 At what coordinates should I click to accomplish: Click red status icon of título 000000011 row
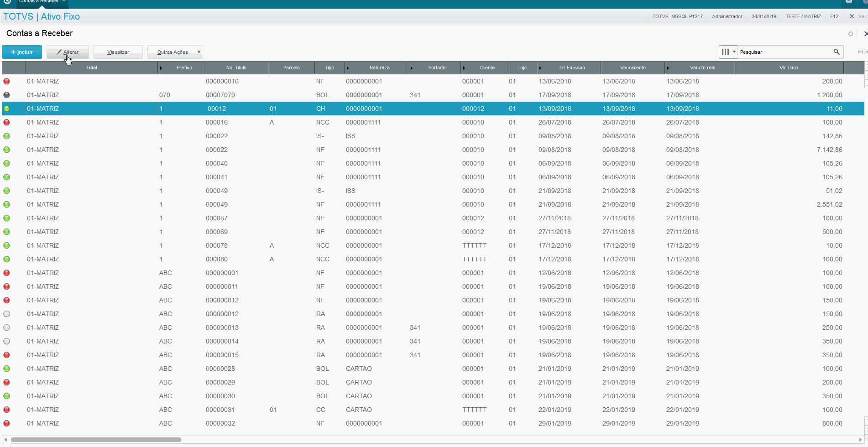coord(7,286)
